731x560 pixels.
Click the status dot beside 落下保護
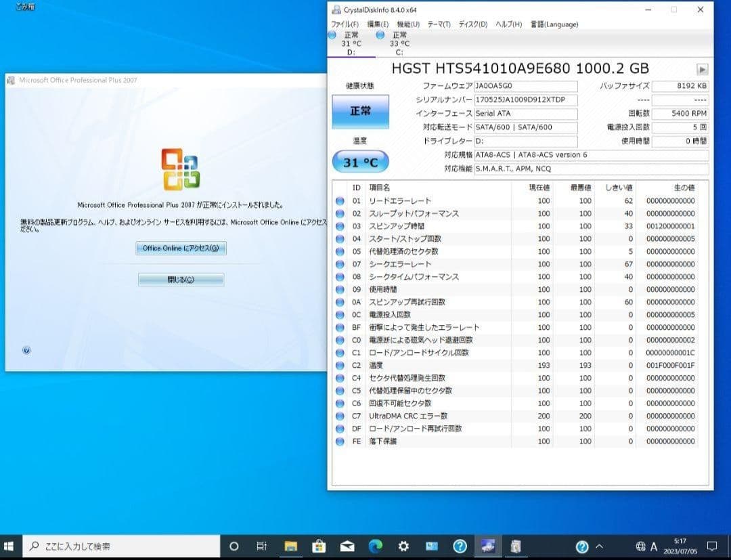340,441
